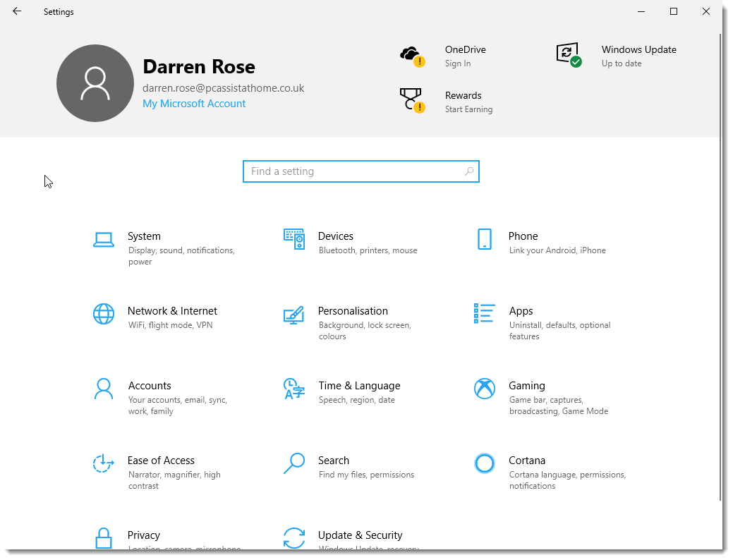Open the Gaming Xbox icon
733x560 pixels.
point(484,389)
